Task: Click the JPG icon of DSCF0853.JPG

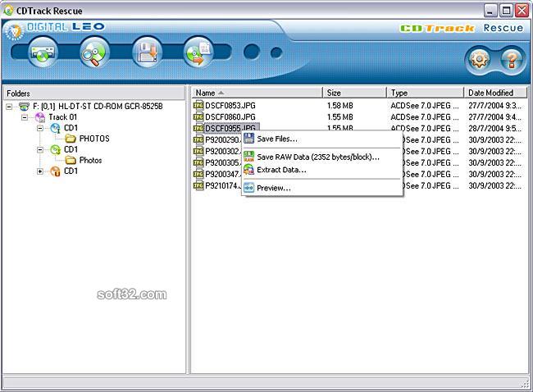Action: pyautogui.click(x=198, y=106)
